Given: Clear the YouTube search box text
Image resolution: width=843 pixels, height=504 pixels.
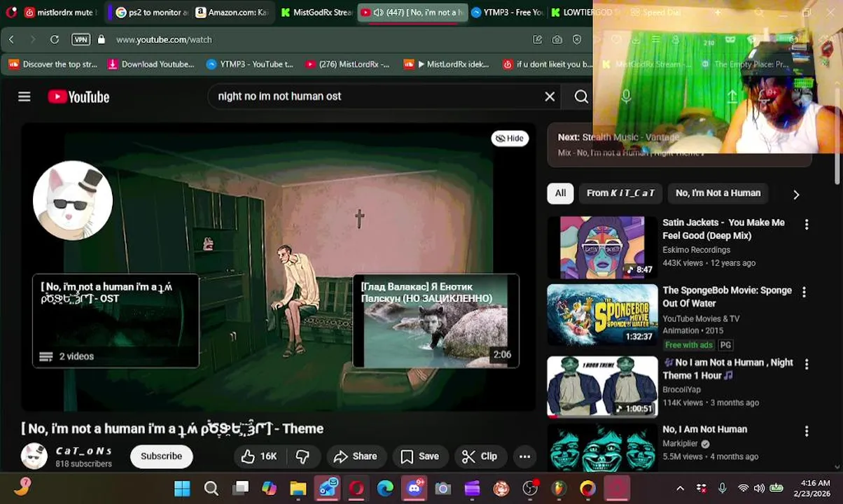Looking at the screenshot, I should 550,97.
